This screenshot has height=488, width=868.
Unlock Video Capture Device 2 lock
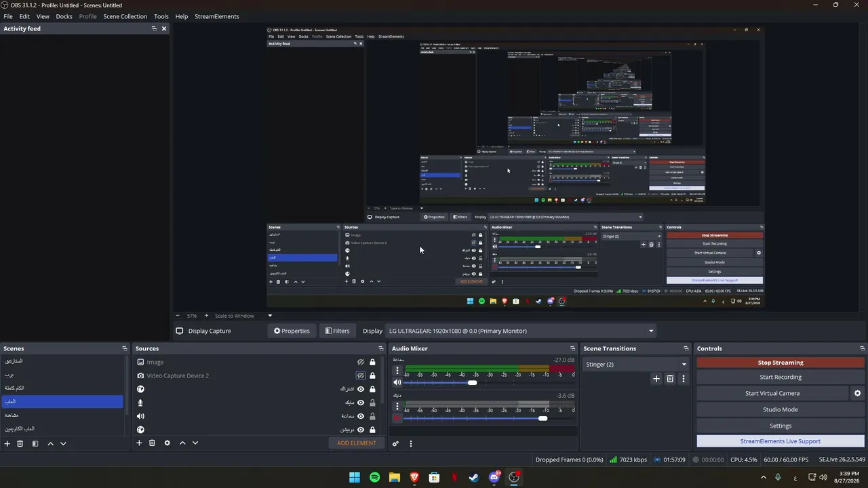[372, 375]
